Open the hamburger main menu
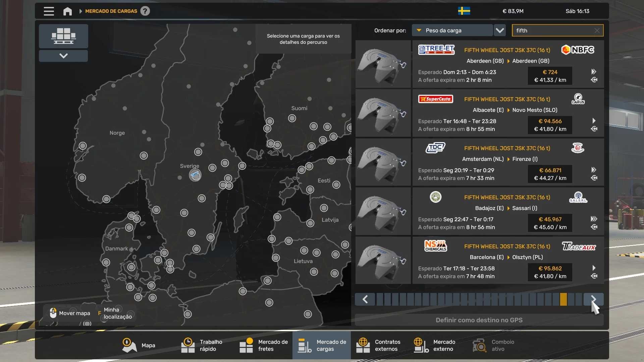 [49, 11]
